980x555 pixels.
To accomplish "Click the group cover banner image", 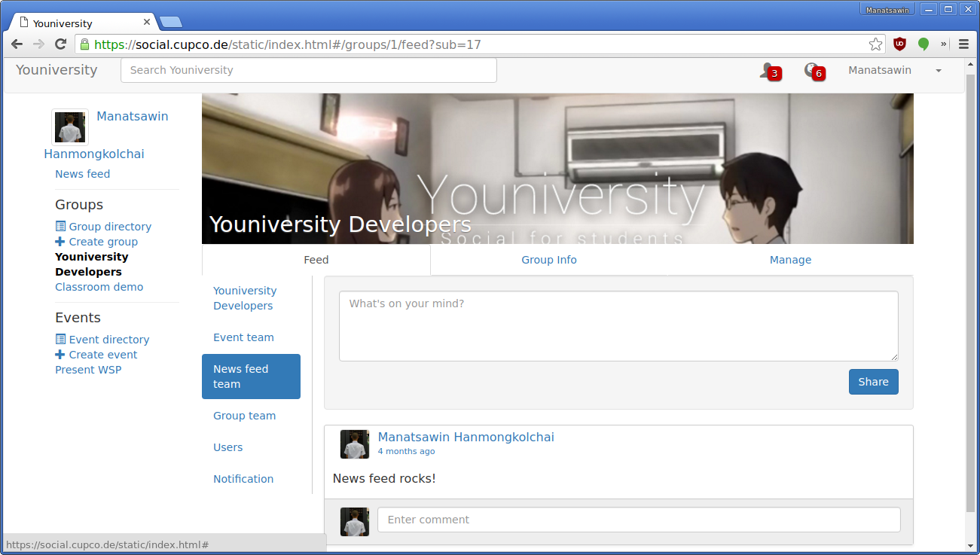I will click(x=557, y=169).
